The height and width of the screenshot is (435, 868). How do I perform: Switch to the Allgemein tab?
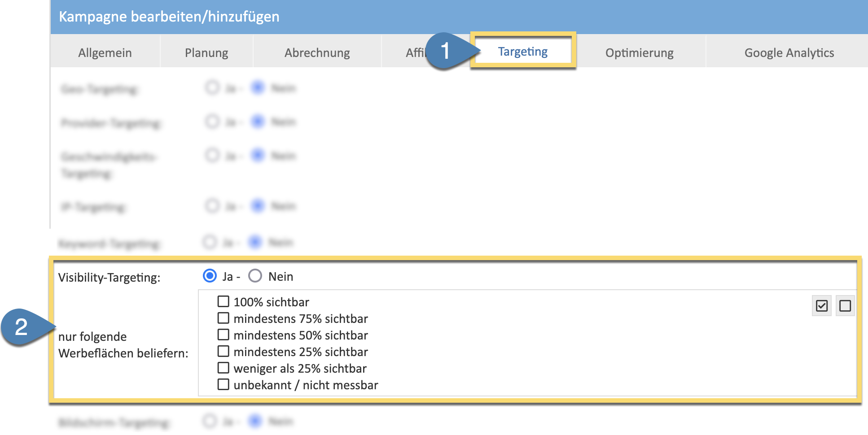(105, 53)
